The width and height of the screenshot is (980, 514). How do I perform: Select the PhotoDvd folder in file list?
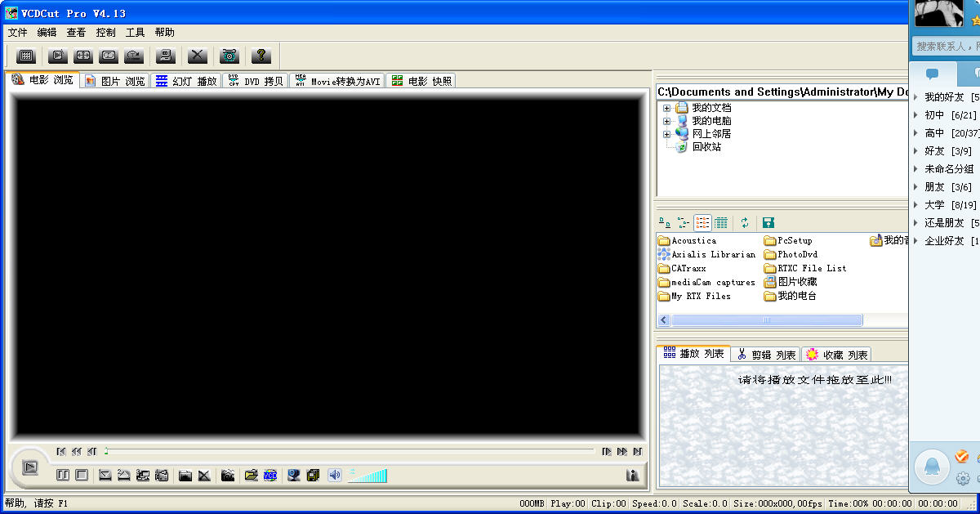(x=796, y=254)
